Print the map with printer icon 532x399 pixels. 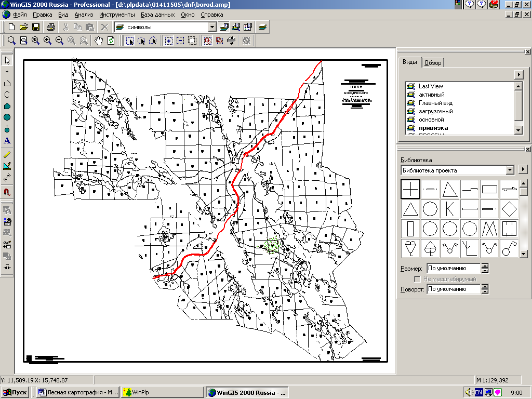[50, 27]
